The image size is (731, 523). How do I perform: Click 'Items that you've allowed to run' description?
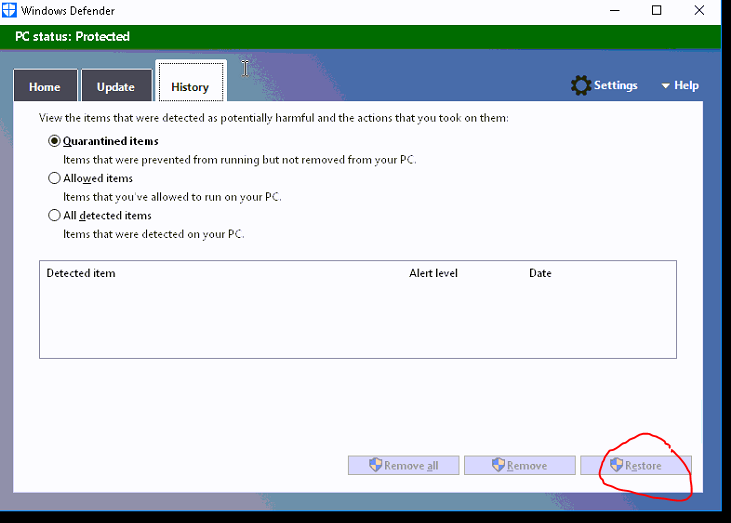tap(172, 197)
